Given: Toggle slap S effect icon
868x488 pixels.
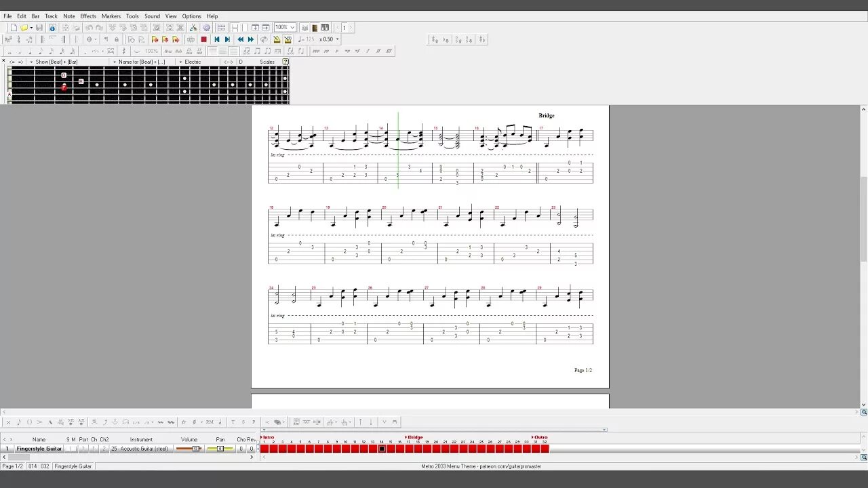Looking at the screenshot, I should [x=243, y=422].
